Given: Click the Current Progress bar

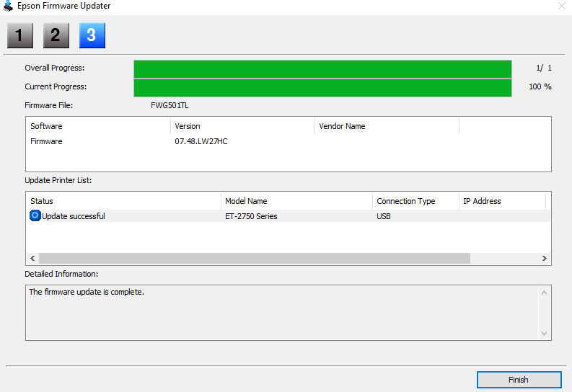Looking at the screenshot, I should coord(322,88).
